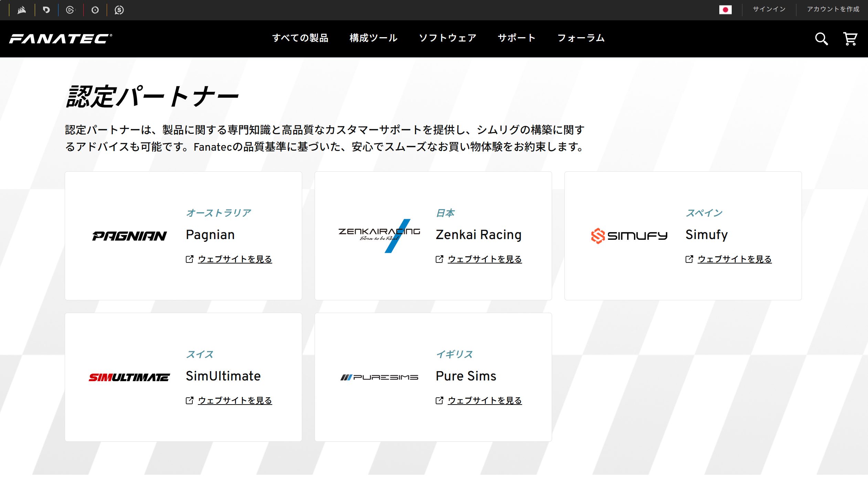Viewport: 868px width, 484px height.
Task: Open the Drop brand icon link
Action: [x=46, y=10]
